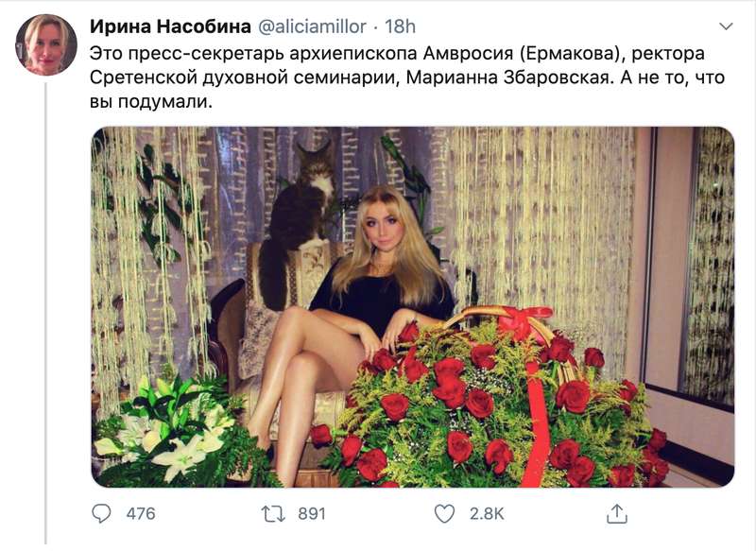
Task: Open the @aliciamillor handle link
Action: pos(313,26)
